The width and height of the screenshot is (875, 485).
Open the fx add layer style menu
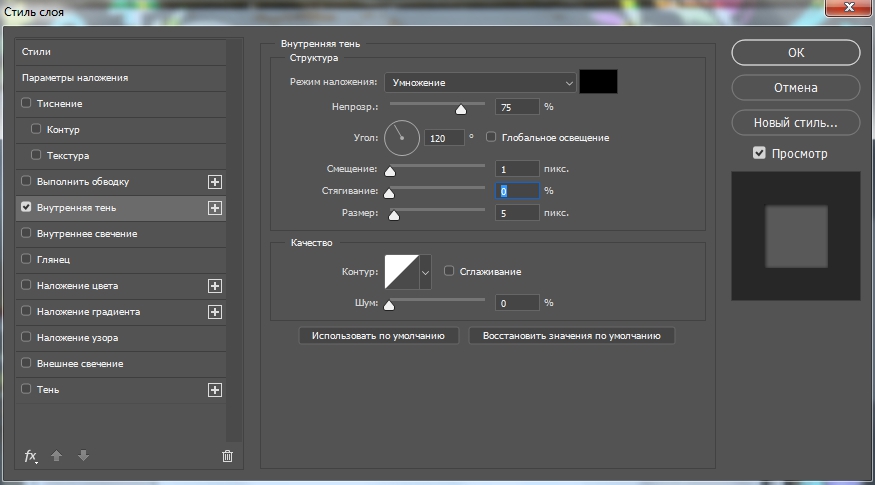tap(31, 456)
